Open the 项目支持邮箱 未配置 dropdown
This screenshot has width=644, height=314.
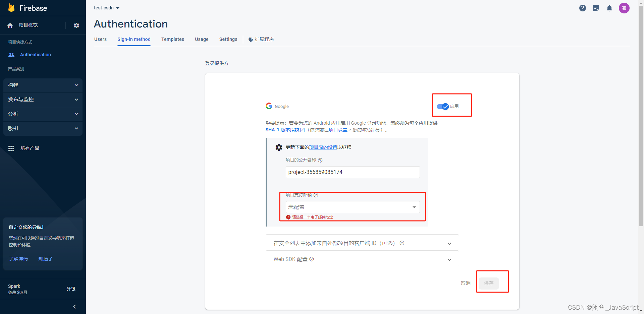coord(353,207)
